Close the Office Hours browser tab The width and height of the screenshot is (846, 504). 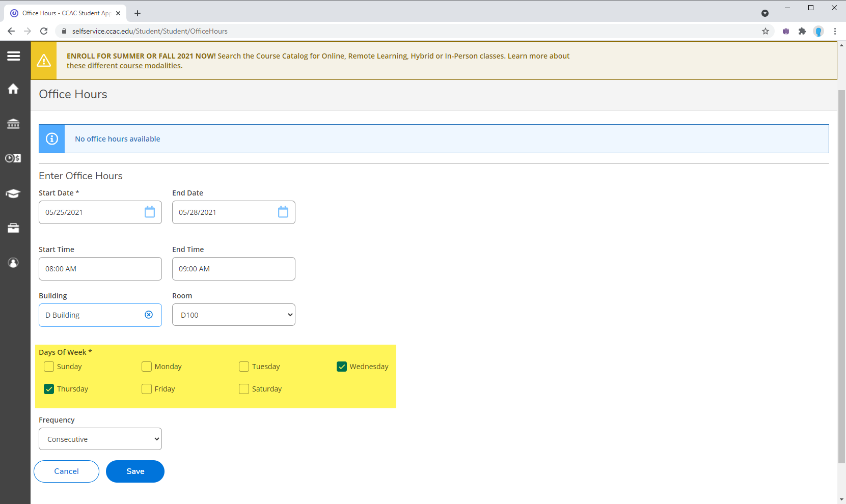[118, 13]
